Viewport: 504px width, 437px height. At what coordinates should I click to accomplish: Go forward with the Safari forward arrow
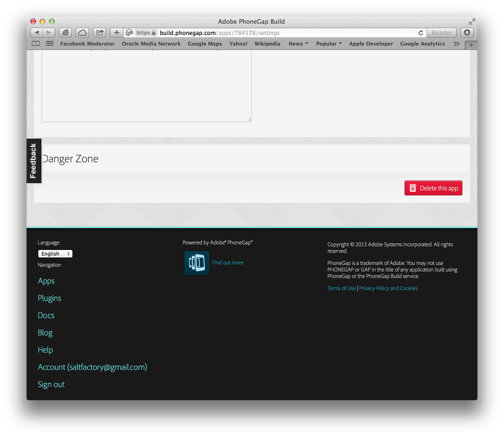[x=49, y=32]
